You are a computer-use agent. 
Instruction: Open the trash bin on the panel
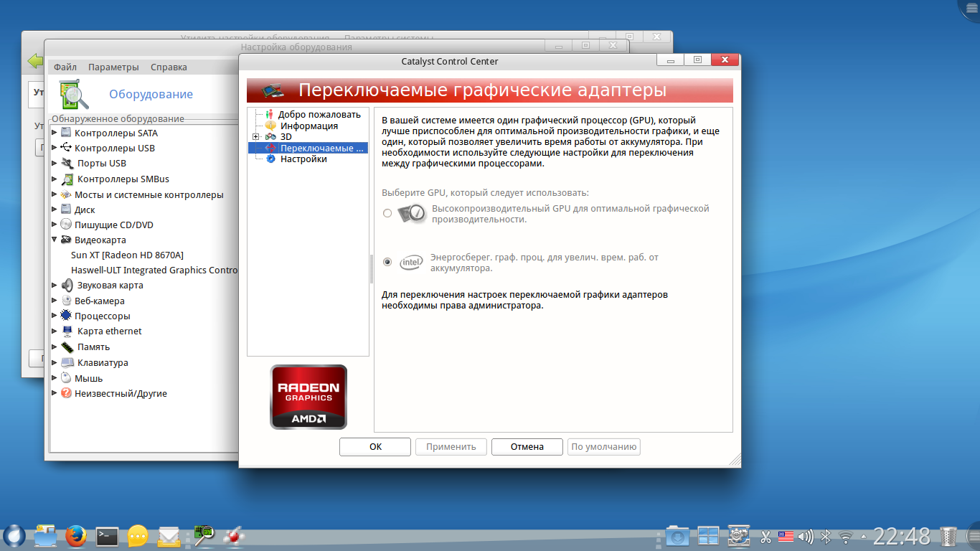[x=948, y=535]
